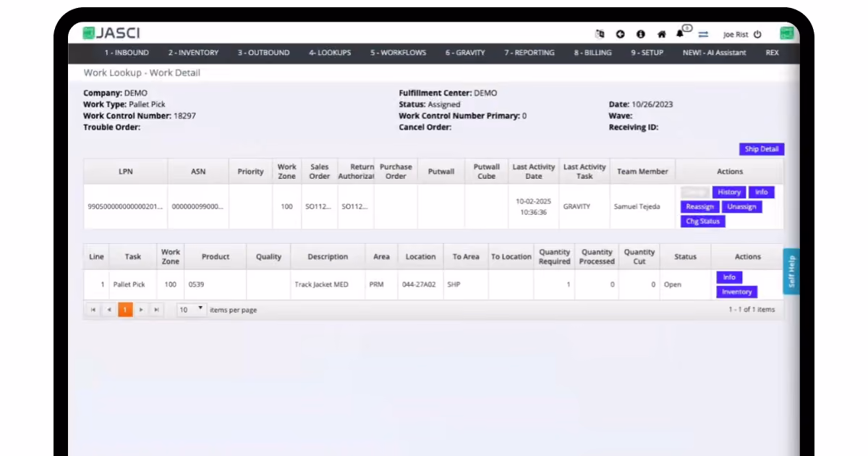This screenshot has height=456, width=868.
Task: Open the 7 - REPORTING menu
Action: point(529,53)
